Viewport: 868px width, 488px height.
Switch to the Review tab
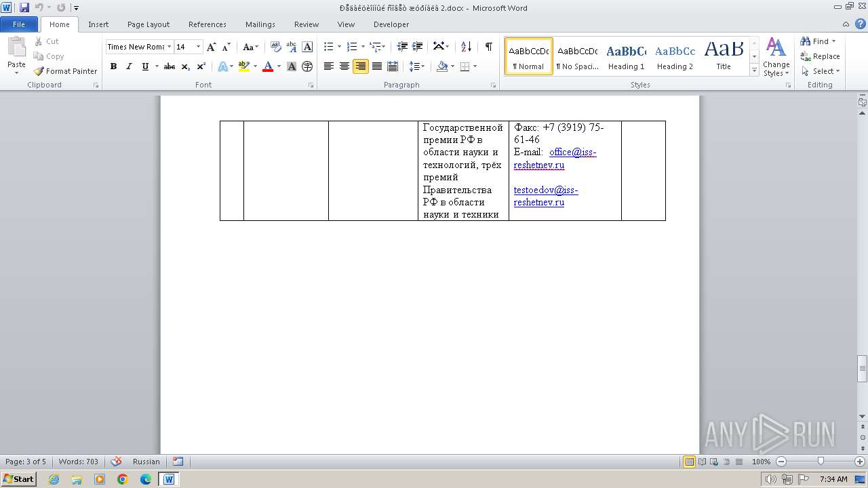tap(307, 24)
